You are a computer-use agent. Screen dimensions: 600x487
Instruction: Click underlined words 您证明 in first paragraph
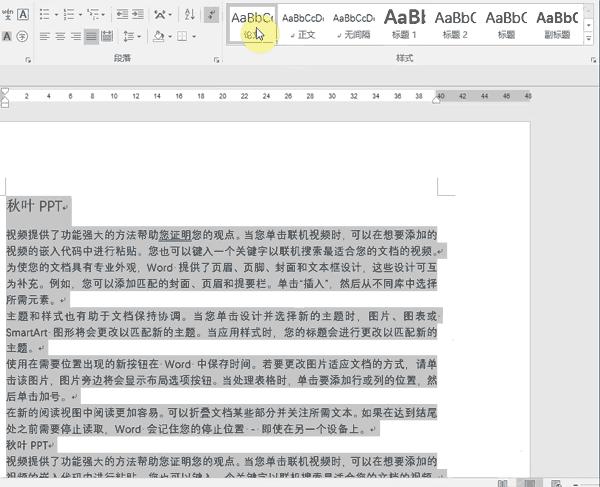click(x=175, y=235)
